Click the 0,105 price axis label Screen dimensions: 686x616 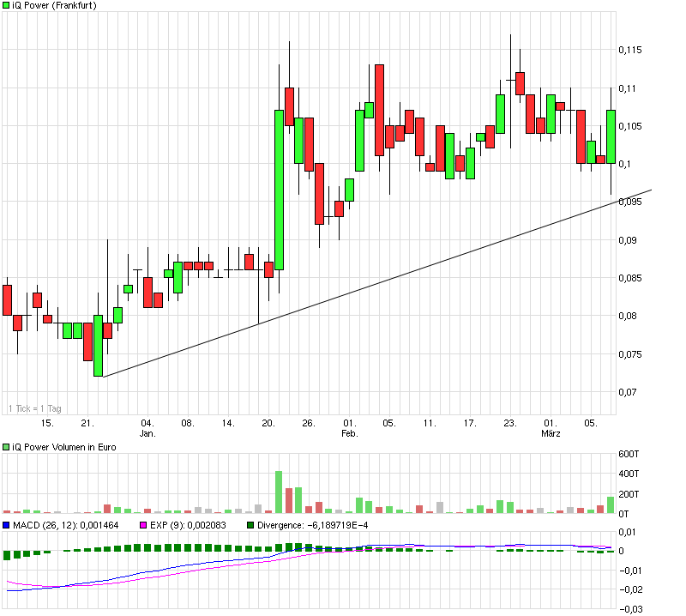[x=630, y=126]
